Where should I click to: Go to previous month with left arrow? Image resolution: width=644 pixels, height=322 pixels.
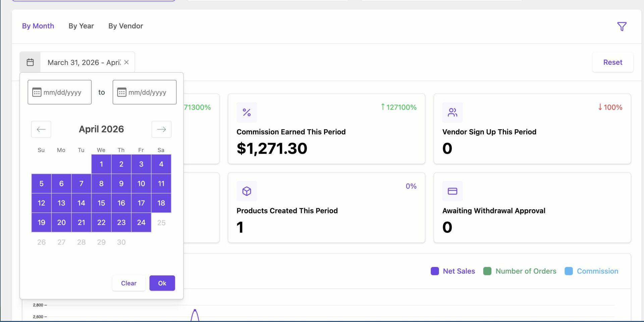(x=41, y=129)
